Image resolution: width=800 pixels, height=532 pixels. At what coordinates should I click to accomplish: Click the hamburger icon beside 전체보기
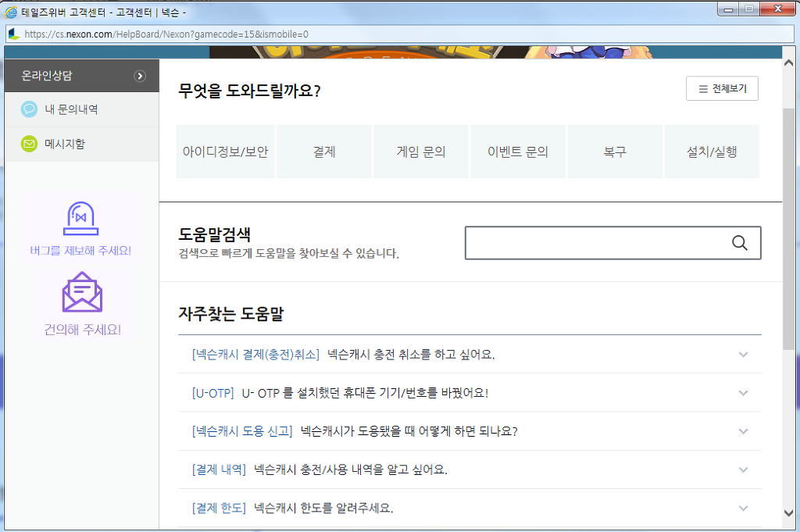pos(703,89)
